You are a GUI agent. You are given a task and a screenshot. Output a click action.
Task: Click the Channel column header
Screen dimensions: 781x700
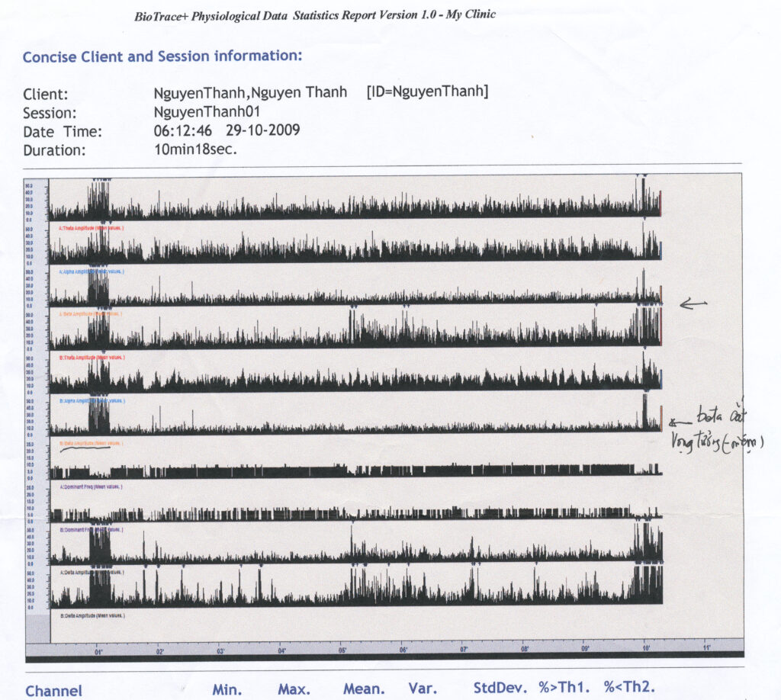53,690
